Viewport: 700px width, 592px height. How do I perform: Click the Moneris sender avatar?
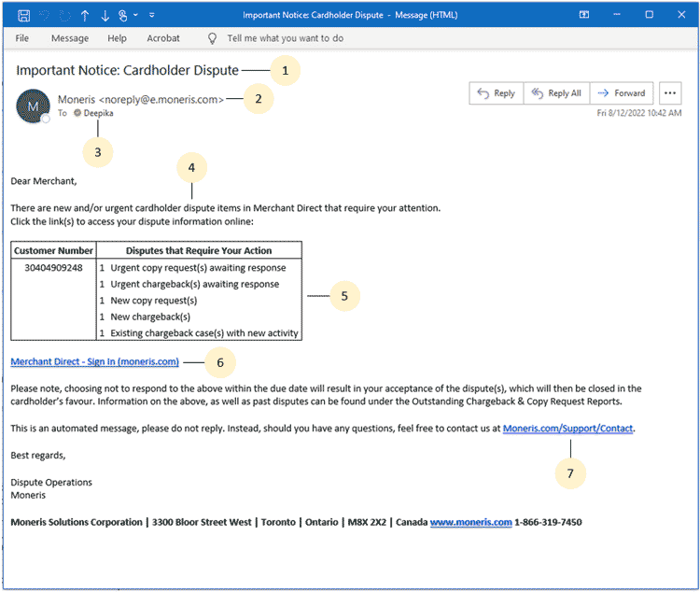[33, 106]
